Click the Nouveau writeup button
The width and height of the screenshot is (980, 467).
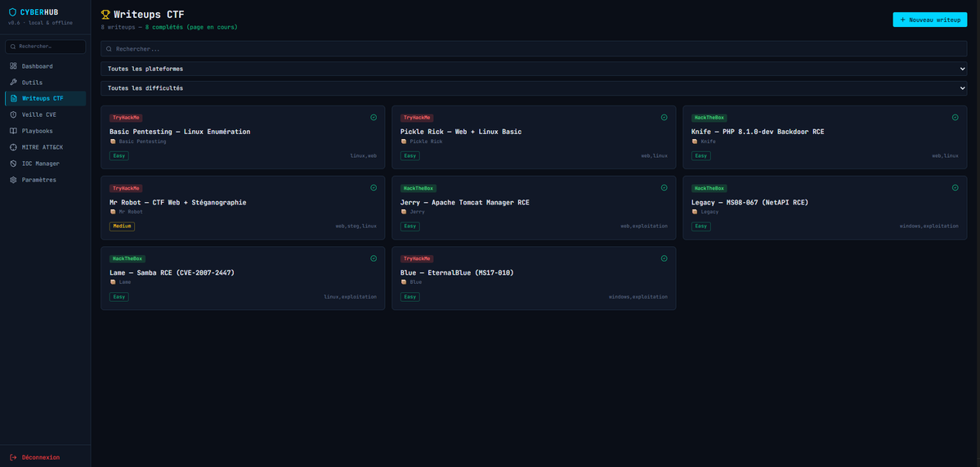click(929, 20)
